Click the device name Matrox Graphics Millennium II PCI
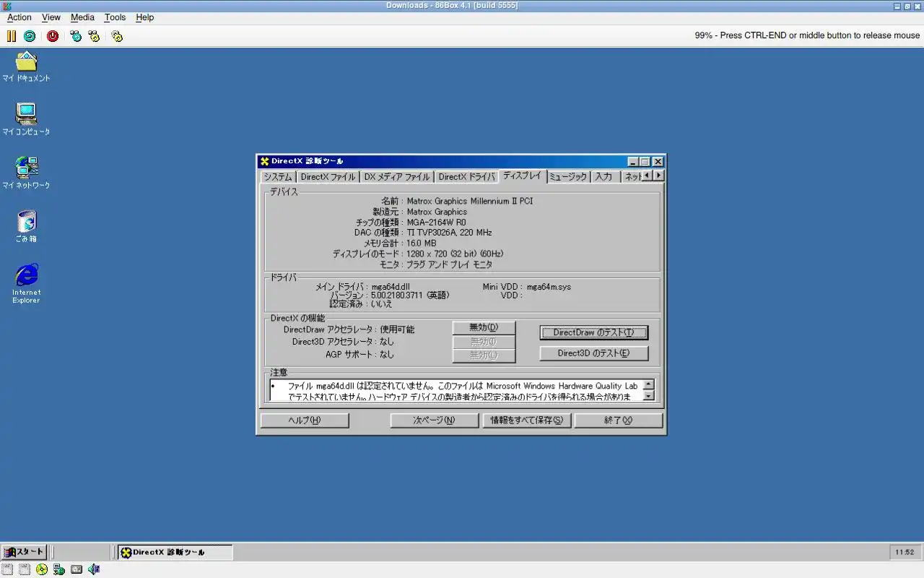 [470, 202]
